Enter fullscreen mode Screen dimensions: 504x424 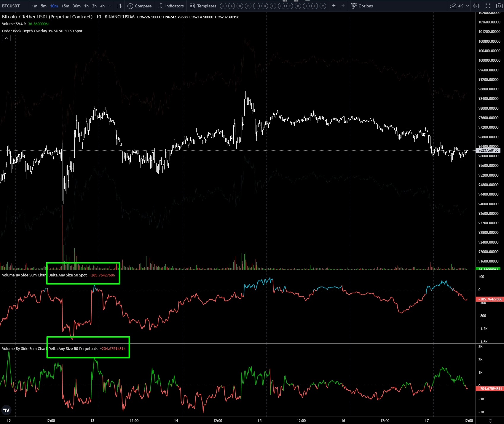click(488, 6)
